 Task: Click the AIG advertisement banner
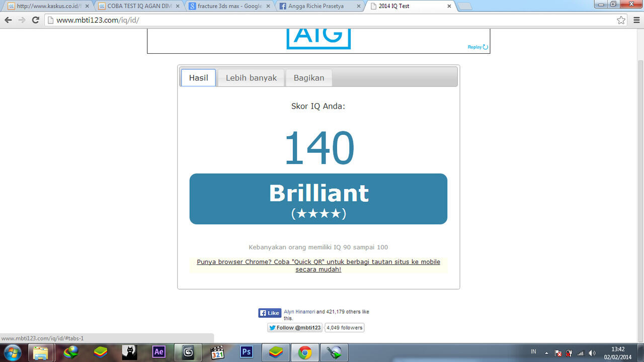318,41
